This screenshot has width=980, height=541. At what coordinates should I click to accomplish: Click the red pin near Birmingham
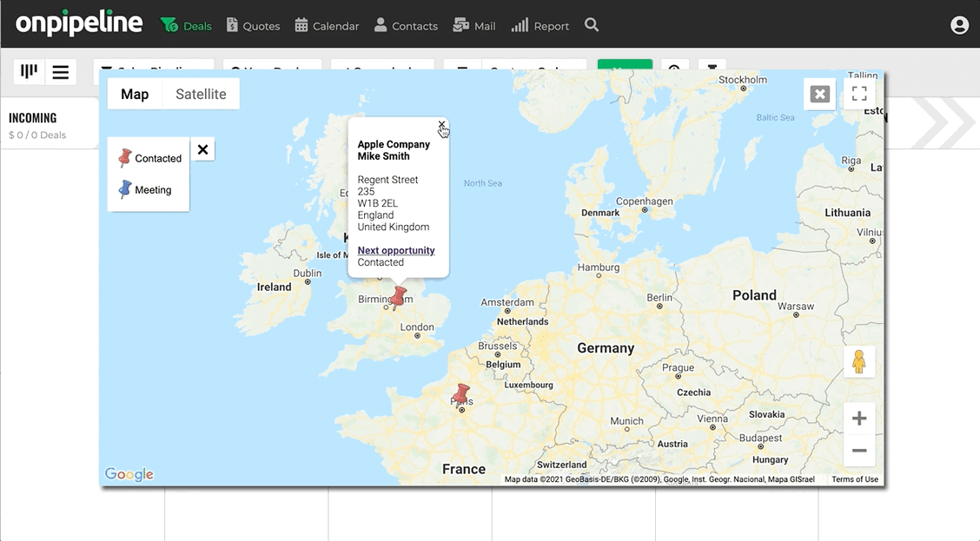[x=398, y=297]
